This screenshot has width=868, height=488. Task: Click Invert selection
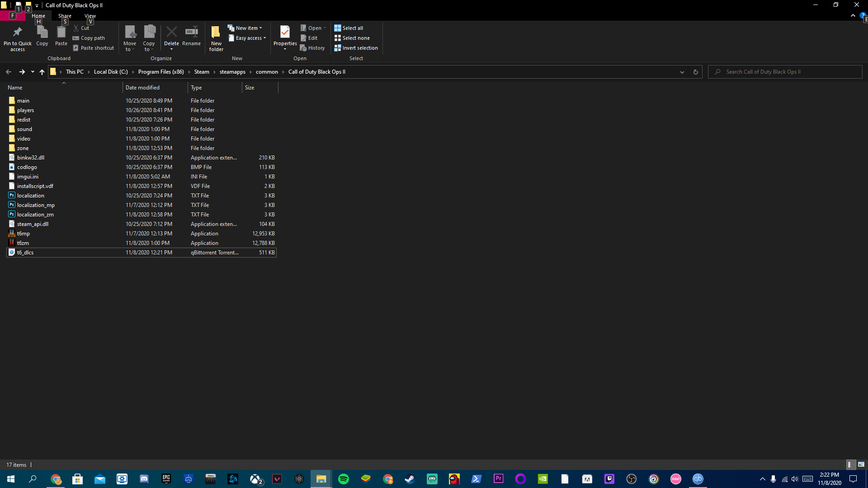coord(356,48)
